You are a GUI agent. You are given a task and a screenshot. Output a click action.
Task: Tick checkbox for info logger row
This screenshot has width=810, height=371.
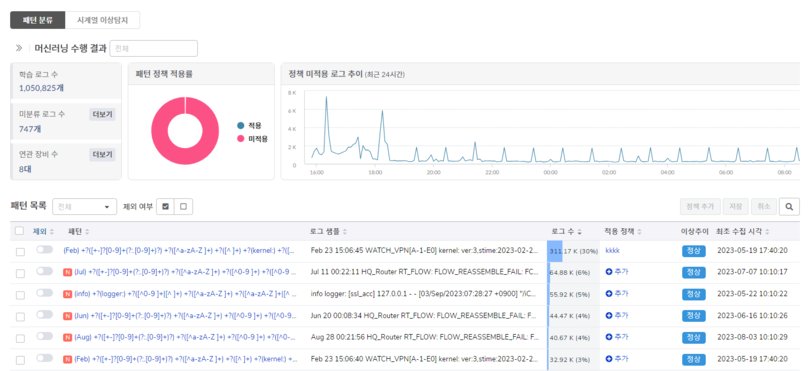[20, 296]
